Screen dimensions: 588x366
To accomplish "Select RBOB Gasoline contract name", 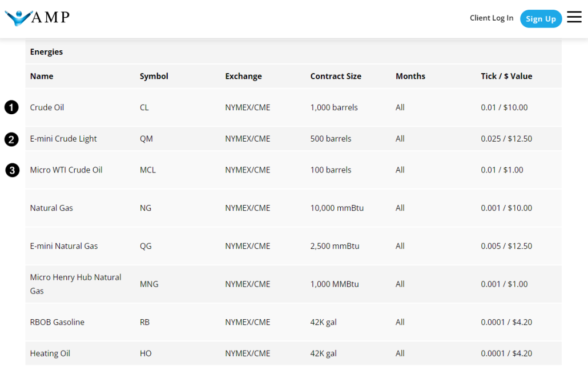I will tap(57, 322).
